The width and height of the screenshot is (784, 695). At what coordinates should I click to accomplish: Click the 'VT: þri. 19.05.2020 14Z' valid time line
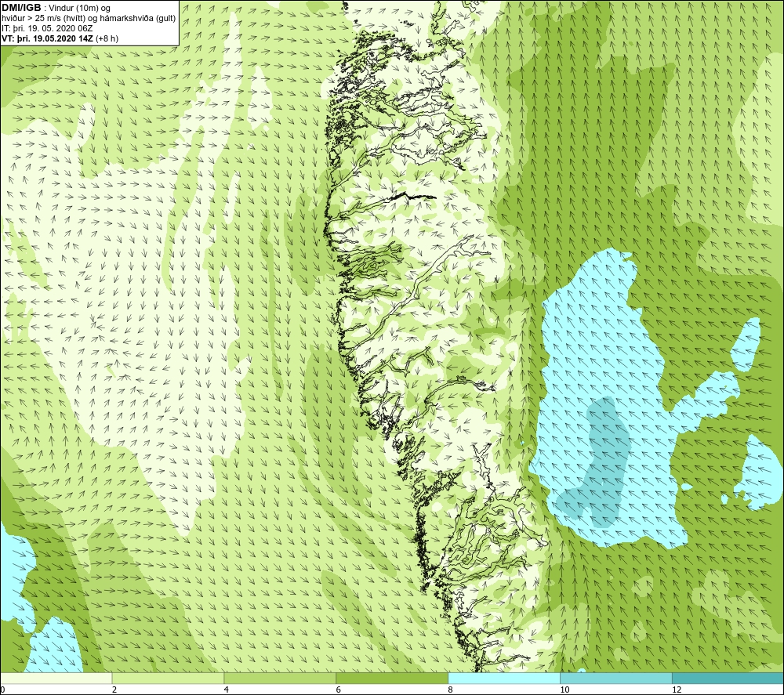click(x=60, y=38)
